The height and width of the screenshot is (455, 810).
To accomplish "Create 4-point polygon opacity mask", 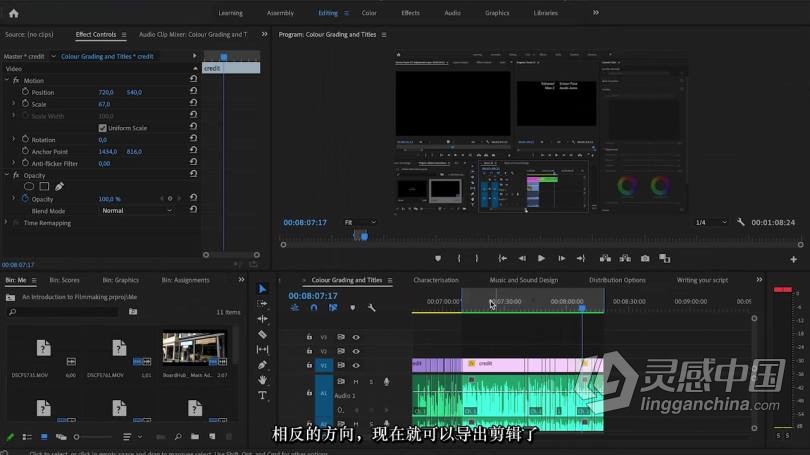I will click(x=44, y=186).
